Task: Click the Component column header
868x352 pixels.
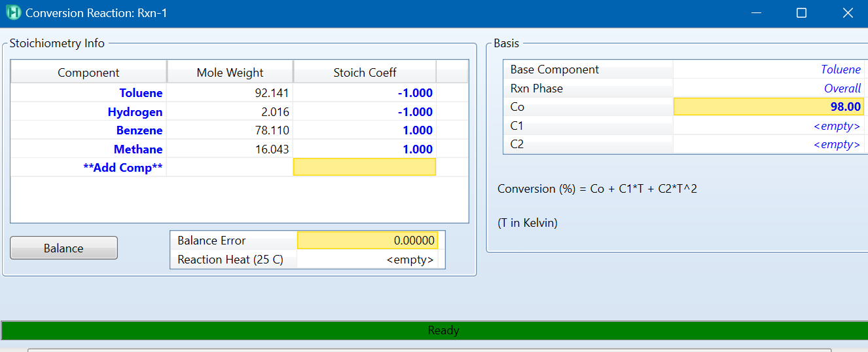Action: (89, 72)
